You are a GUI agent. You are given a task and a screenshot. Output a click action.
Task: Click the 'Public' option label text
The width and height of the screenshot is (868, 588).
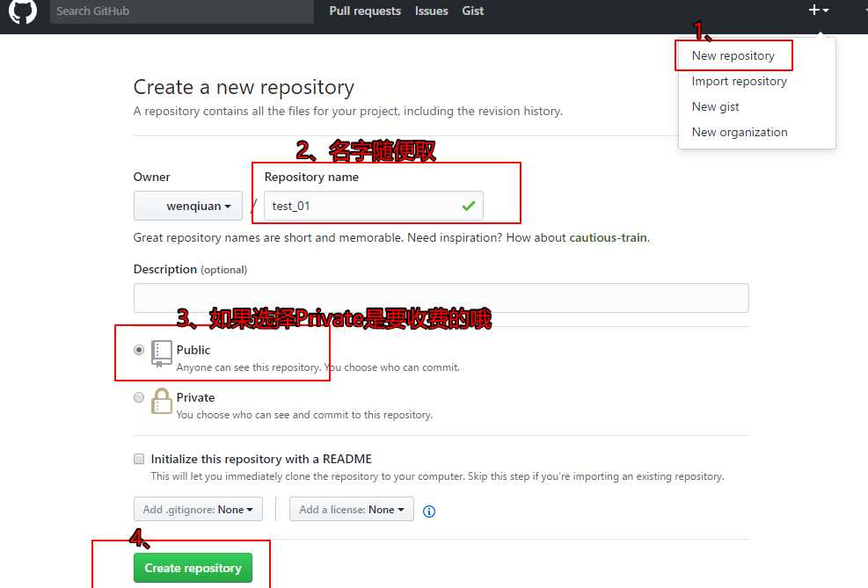point(193,350)
